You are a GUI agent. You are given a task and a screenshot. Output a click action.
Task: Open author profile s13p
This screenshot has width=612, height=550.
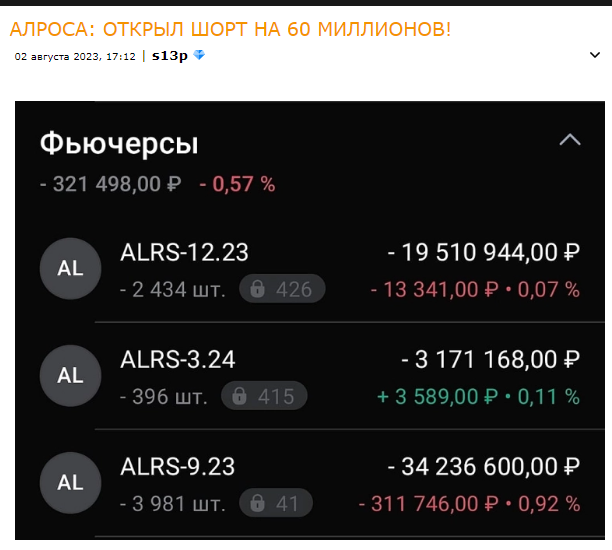[x=170, y=56]
